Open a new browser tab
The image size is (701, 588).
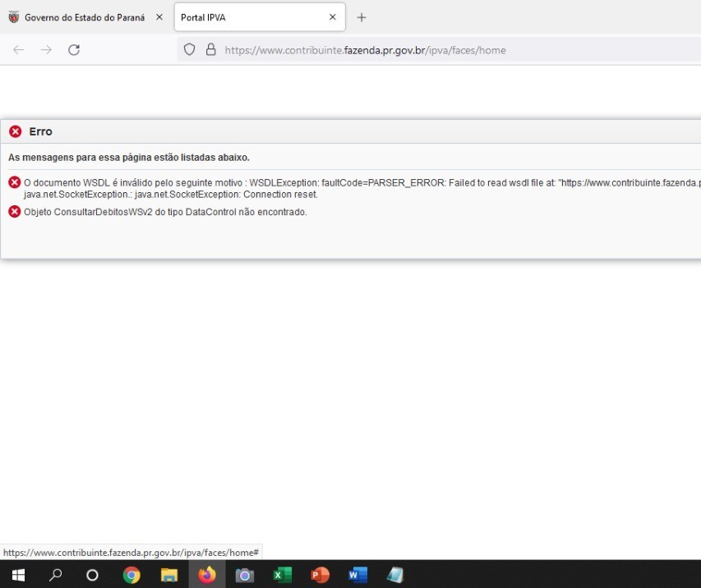click(362, 17)
